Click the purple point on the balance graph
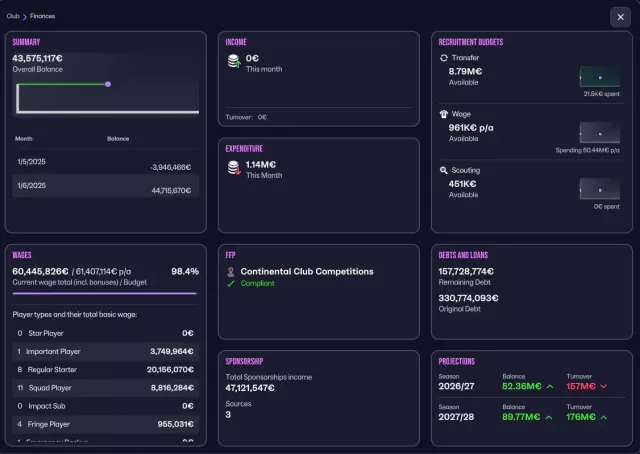This screenshot has width=640, height=454. tap(108, 84)
